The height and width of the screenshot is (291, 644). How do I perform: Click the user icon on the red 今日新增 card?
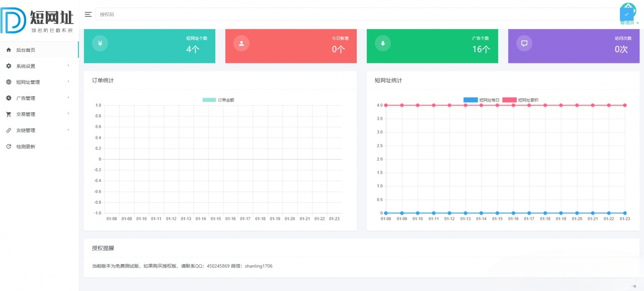coord(241,43)
